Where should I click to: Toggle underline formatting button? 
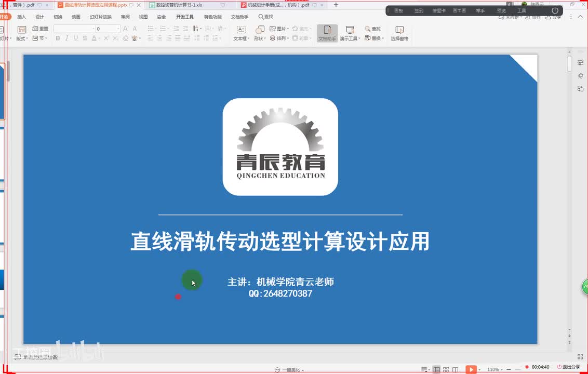click(76, 38)
